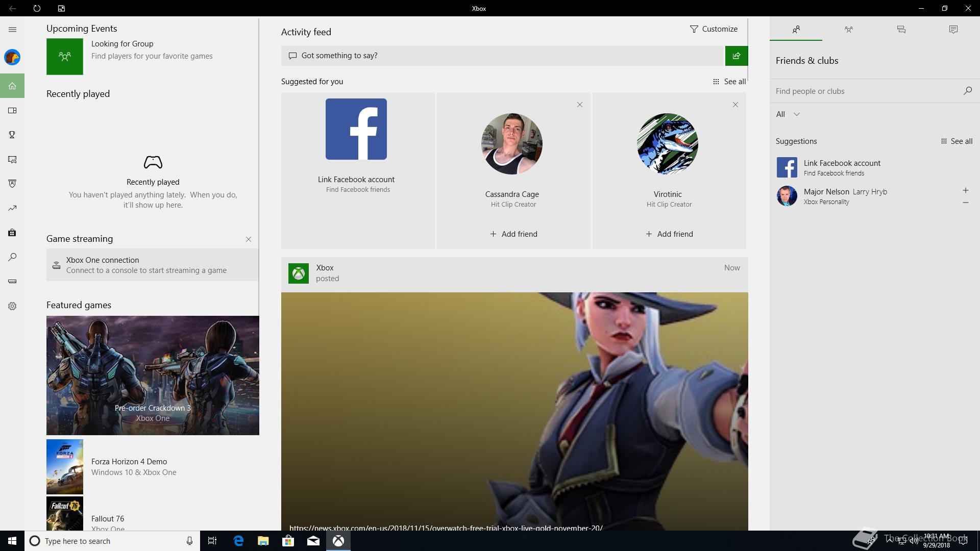The image size is (980, 551).
Task: Open Task View on the taskbar
Action: pyautogui.click(x=212, y=541)
